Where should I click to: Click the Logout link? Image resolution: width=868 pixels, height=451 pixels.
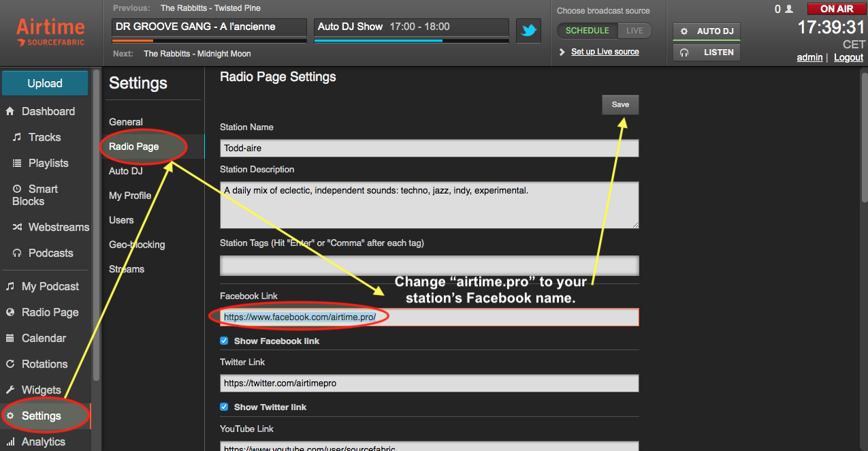pos(848,57)
